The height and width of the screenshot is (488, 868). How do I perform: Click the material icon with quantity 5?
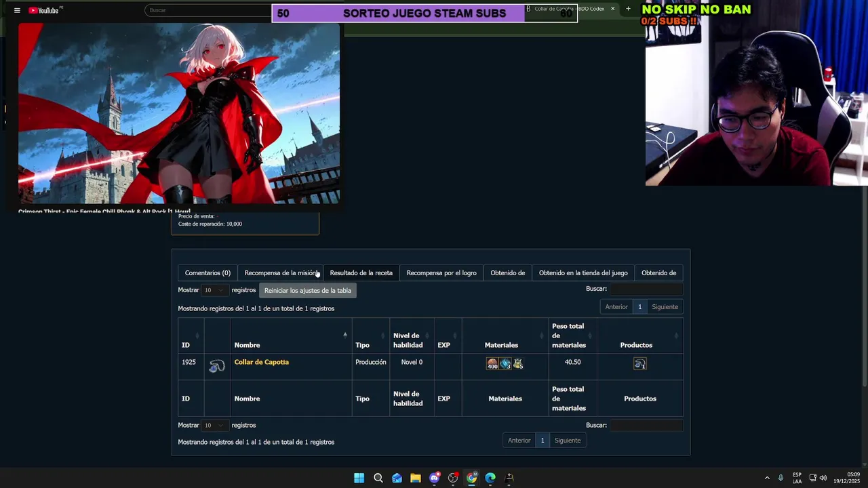pyautogui.click(x=518, y=364)
